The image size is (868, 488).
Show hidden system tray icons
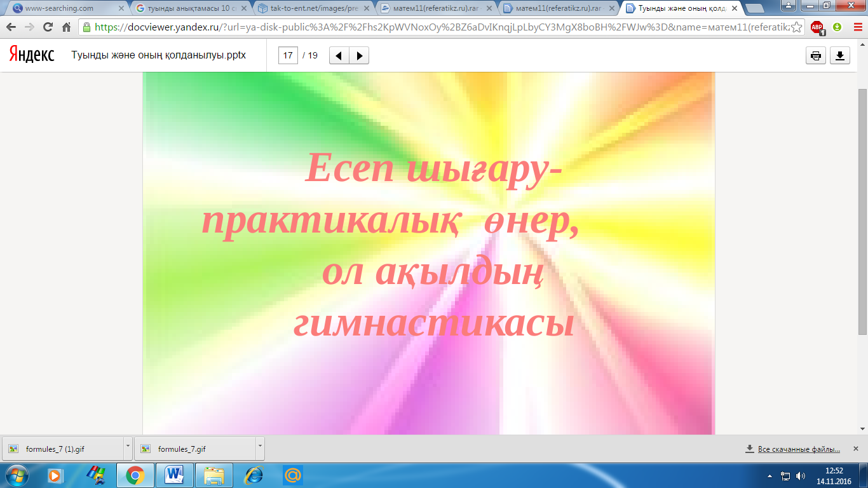770,476
